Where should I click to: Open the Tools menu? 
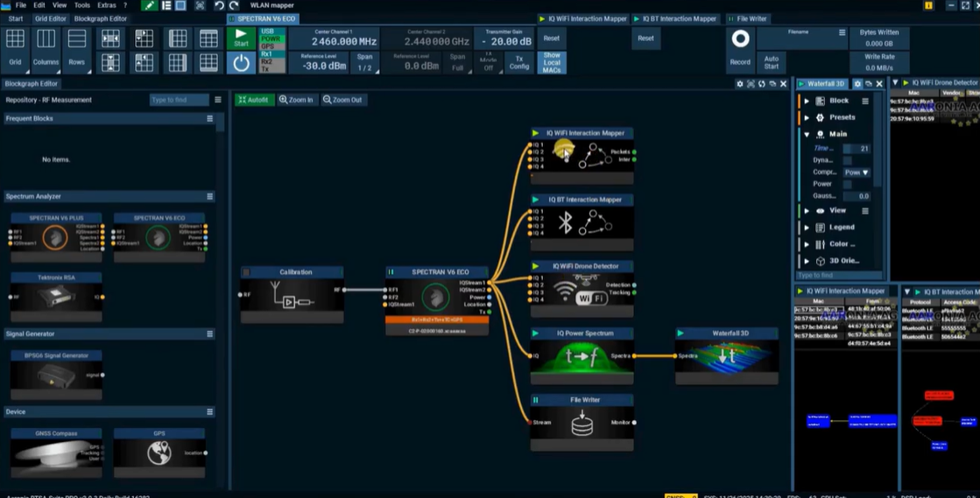(81, 5)
